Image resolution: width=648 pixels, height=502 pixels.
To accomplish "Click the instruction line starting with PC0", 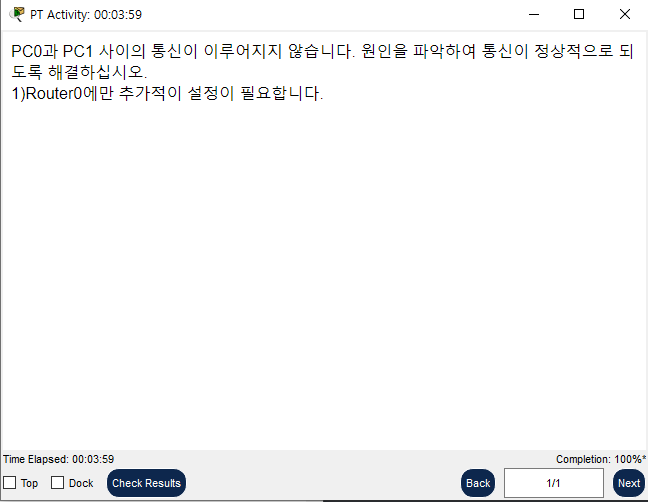I will [x=322, y=51].
